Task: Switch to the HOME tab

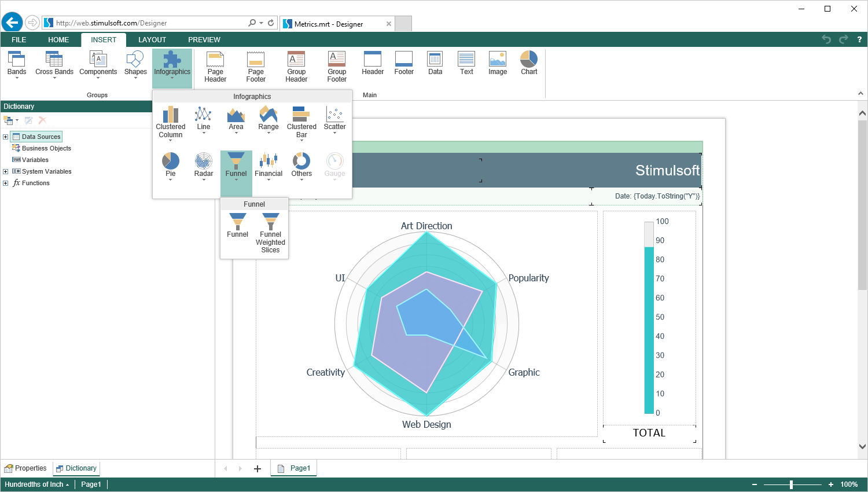Action: [58, 40]
